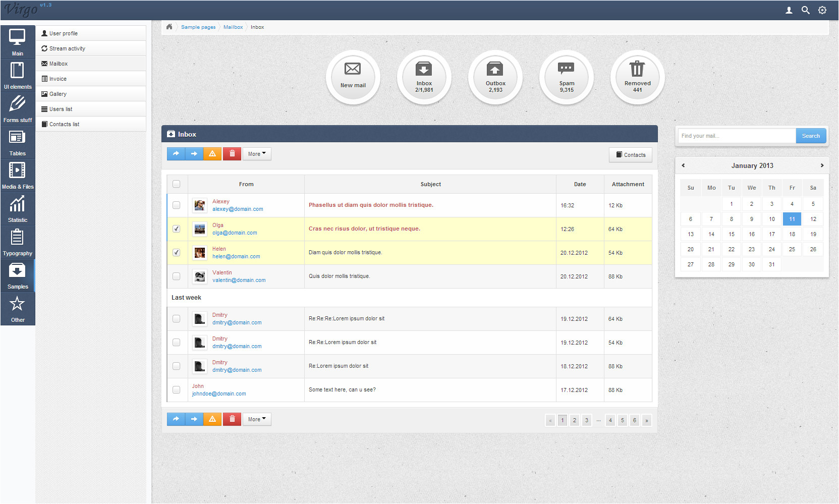Select the Statistic section in the sidebar
The image size is (839, 504).
click(x=18, y=208)
